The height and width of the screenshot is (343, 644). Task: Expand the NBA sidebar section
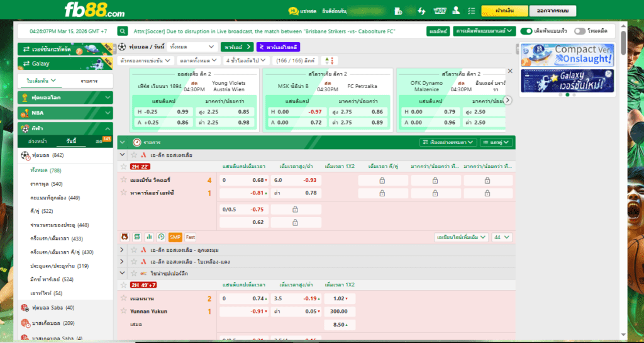(x=65, y=113)
